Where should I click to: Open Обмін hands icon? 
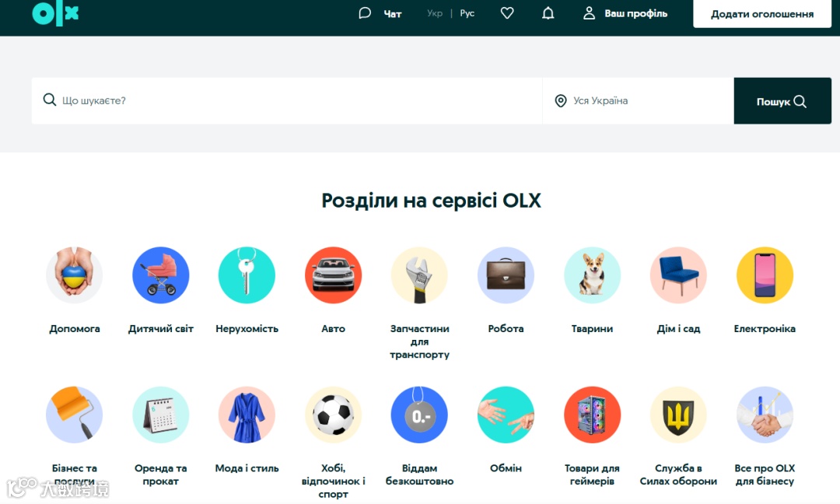click(x=506, y=415)
